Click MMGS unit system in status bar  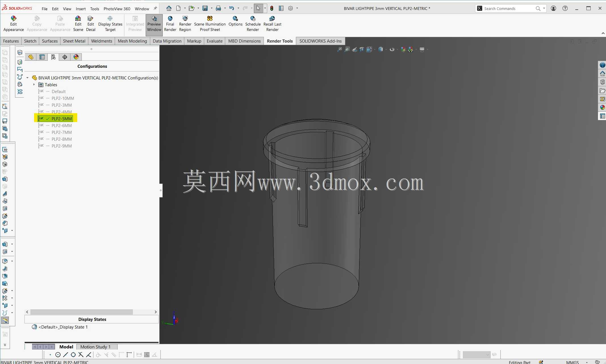[572, 362]
